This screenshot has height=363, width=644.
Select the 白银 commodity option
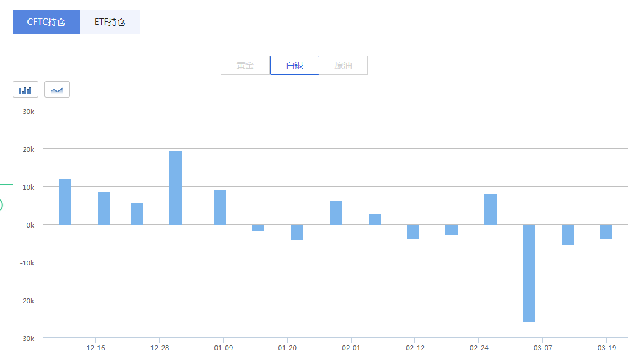click(294, 65)
